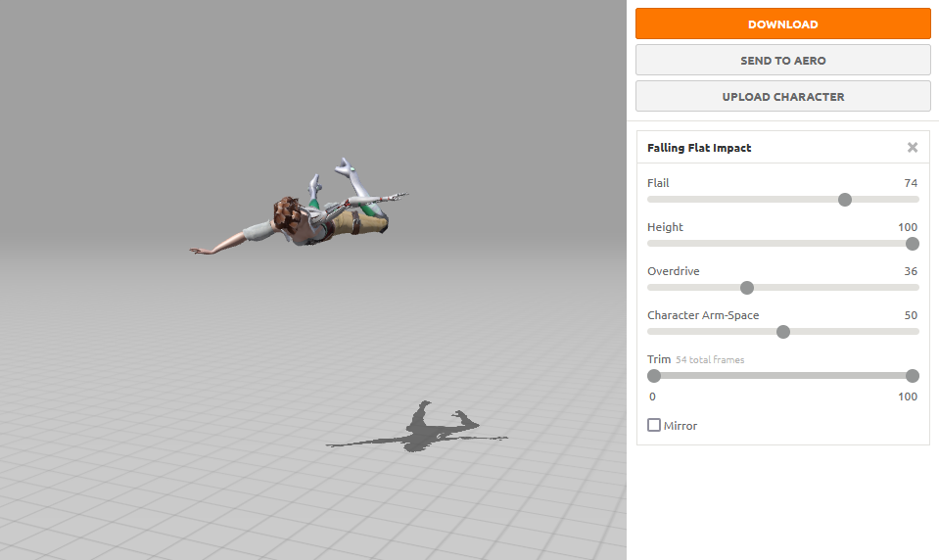Click the Overdrive value 36
This screenshot has width=939, height=560.
click(911, 271)
